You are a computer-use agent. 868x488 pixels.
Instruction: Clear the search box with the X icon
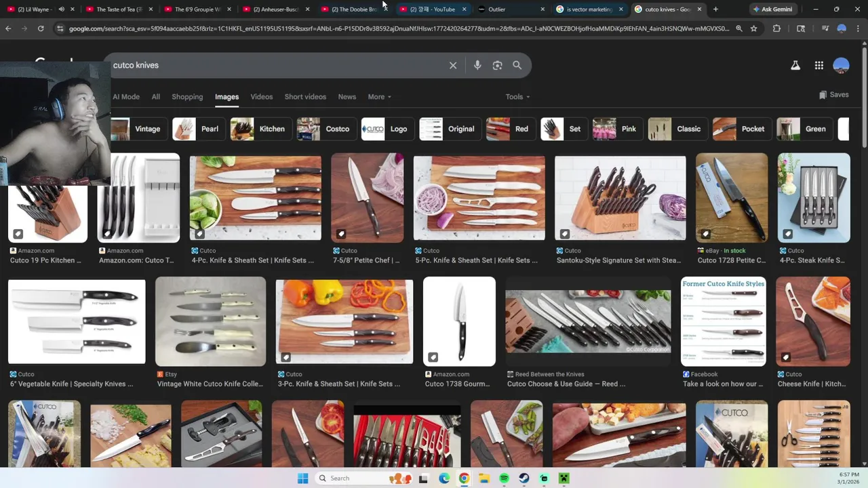[x=453, y=65]
